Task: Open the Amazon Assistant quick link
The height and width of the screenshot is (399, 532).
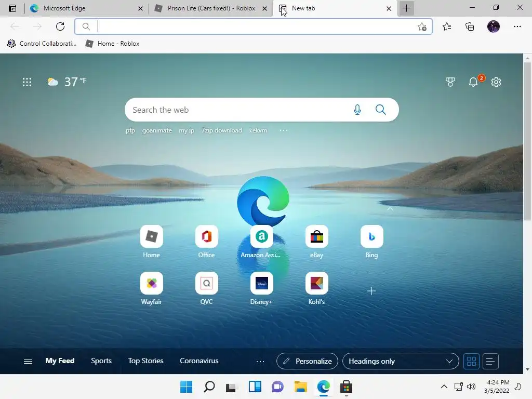Action: (261, 242)
